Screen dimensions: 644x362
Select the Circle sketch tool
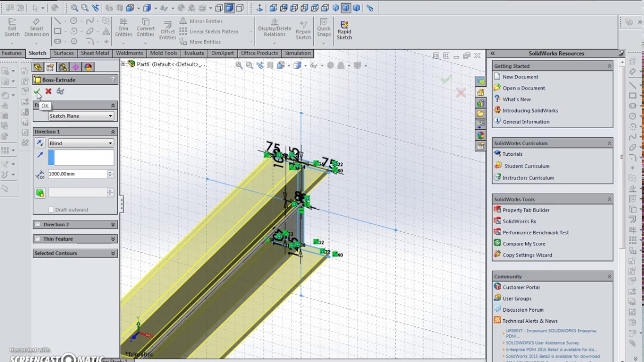73,21
